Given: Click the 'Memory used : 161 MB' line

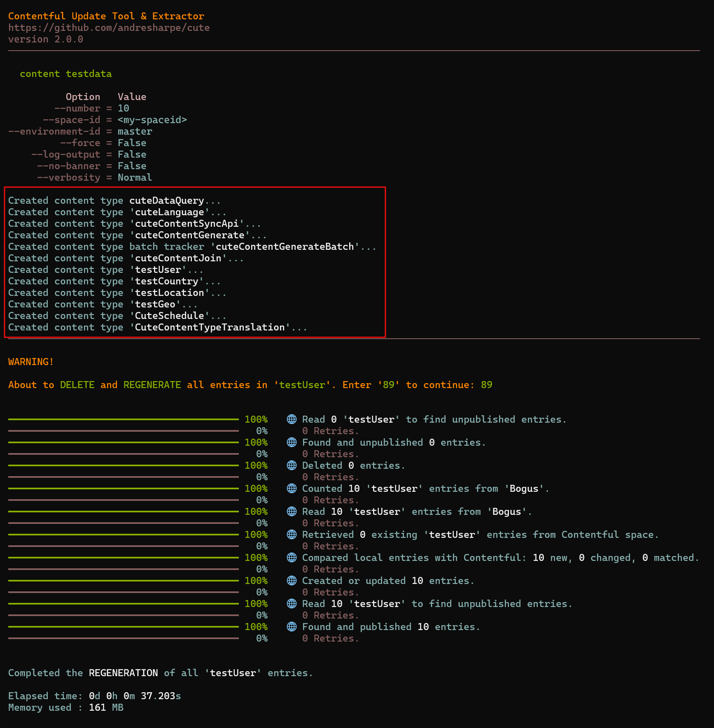Looking at the screenshot, I should coord(66,707).
